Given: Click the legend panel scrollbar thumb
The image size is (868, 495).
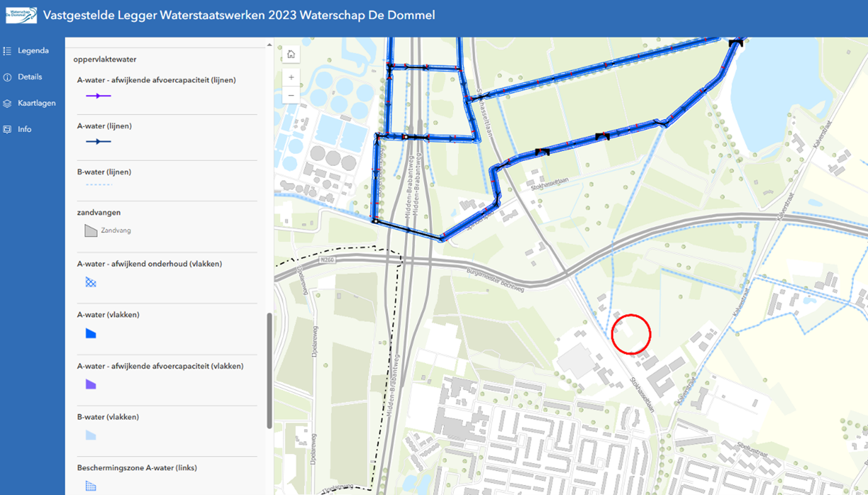Looking at the screenshot, I should (x=269, y=371).
